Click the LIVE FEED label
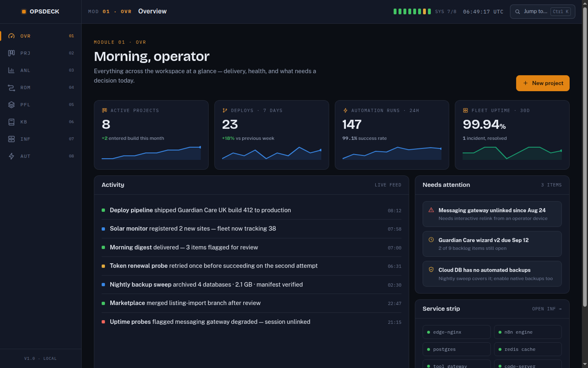The height and width of the screenshot is (368, 588). pos(388,185)
